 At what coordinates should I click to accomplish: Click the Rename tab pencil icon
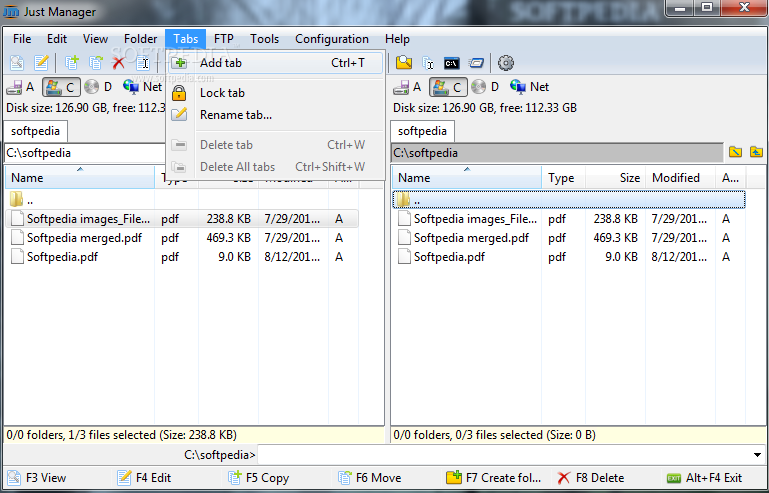[x=179, y=114]
